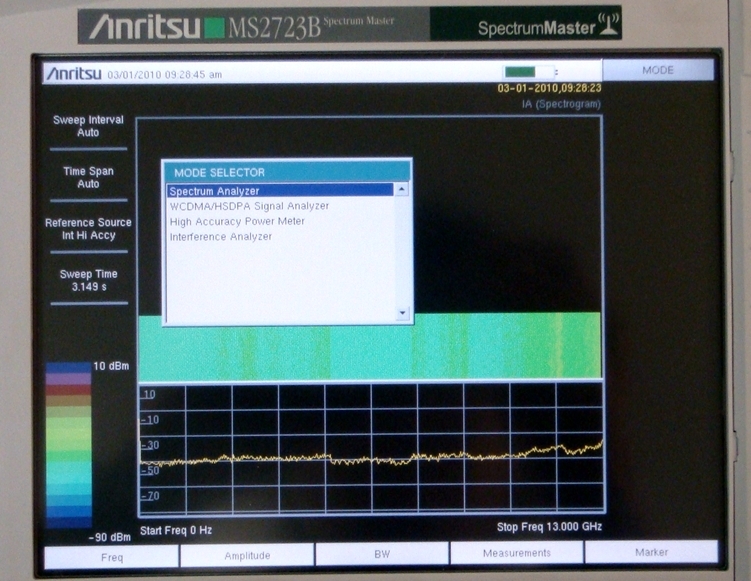The width and height of the screenshot is (751, 581).
Task: Click the mode list scroll-up arrow
Action: pos(401,190)
